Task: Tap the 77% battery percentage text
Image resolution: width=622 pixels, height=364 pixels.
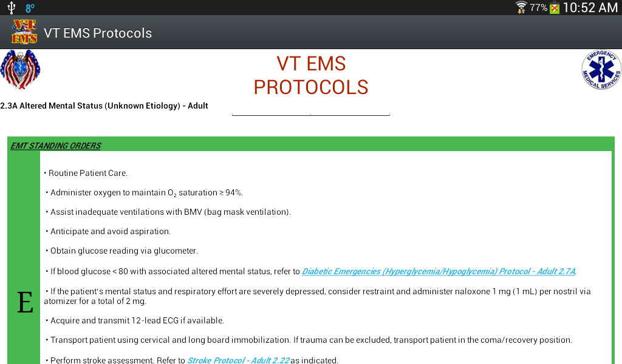Action: (539, 7)
